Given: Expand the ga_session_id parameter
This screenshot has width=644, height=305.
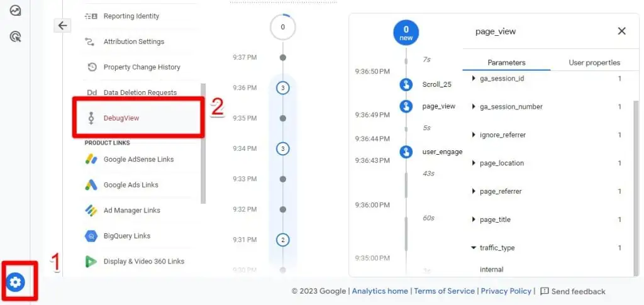Looking at the screenshot, I should pos(474,79).
